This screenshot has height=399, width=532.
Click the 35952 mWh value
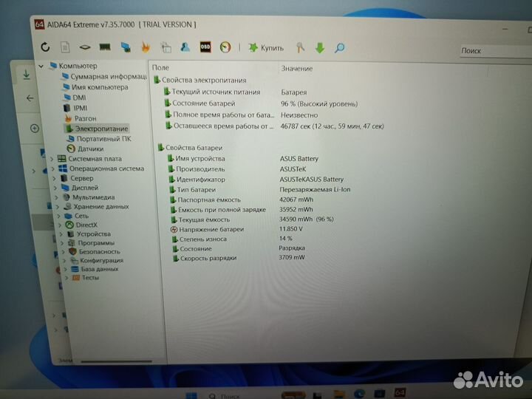(296, 209)
